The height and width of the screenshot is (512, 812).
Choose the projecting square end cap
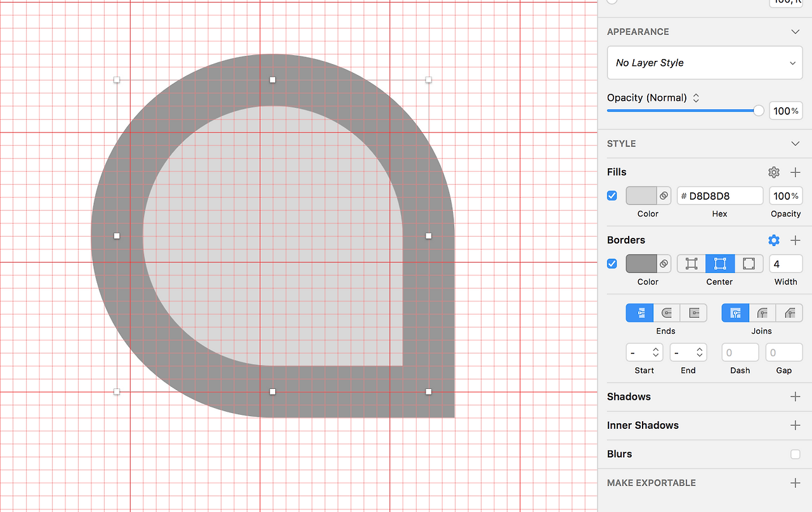(693, 313)
